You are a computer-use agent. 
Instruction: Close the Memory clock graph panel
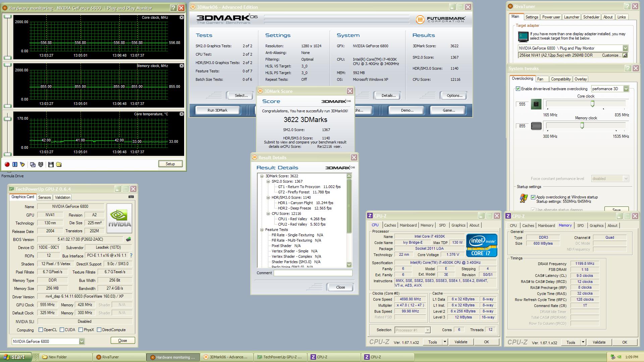coord(181,66)
